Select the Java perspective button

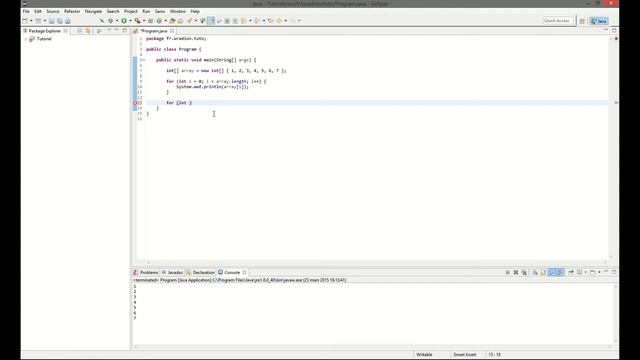tap(599, 21)
